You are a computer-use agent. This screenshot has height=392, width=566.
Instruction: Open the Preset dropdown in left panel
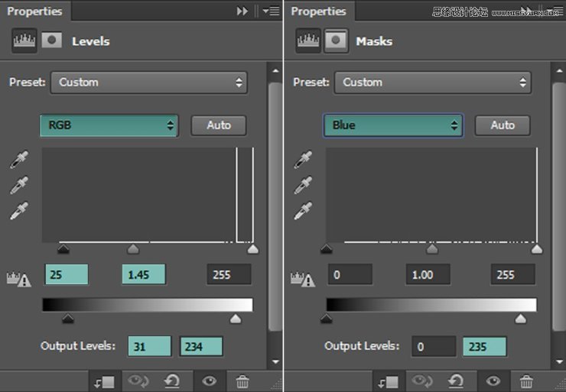148,83
